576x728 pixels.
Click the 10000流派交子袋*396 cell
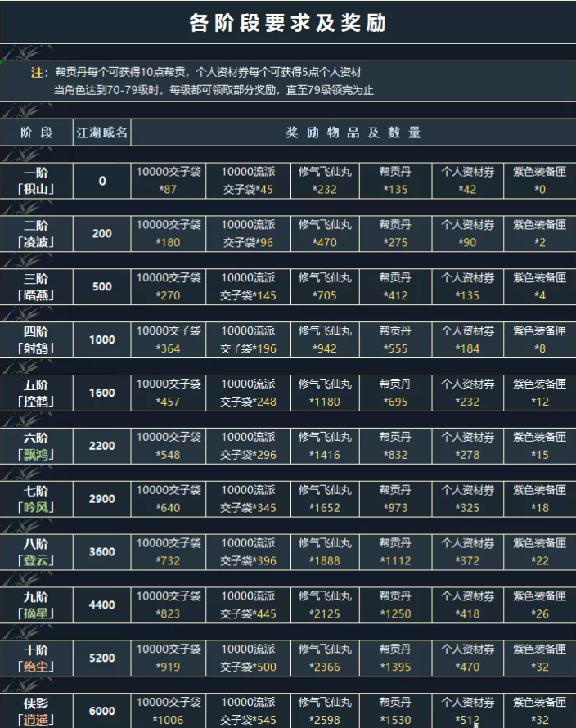pyautogui.click(x=248, y=551)
